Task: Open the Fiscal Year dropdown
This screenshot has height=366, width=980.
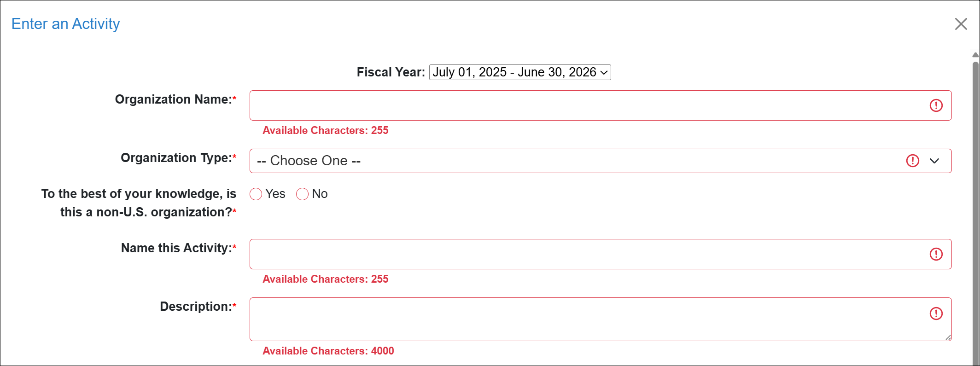Action: [x=519, y=72]
